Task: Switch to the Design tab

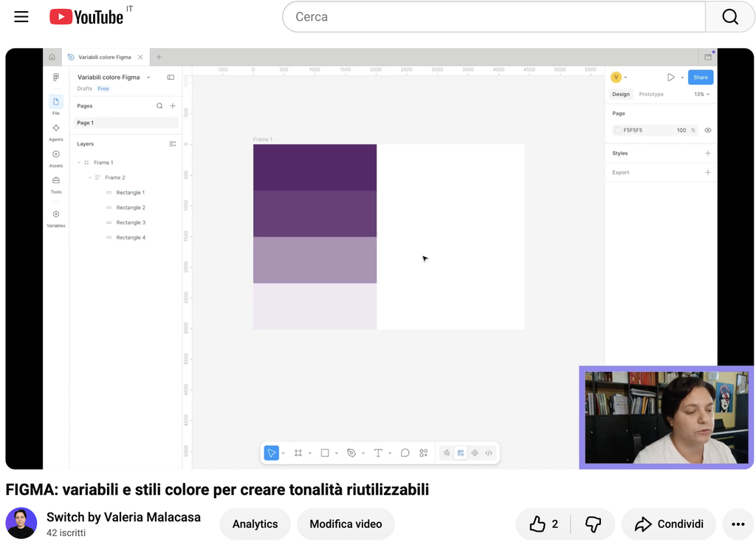Action: click(x=621, y=94)
